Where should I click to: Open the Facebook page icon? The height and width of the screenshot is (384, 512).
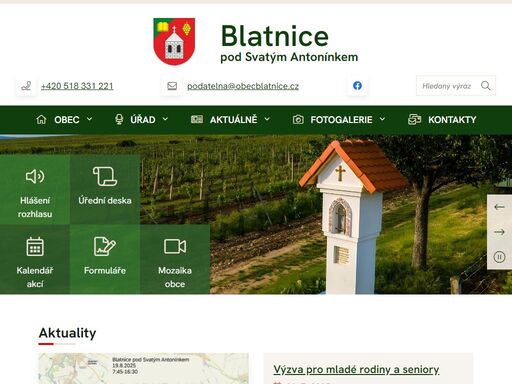[357, 86]
